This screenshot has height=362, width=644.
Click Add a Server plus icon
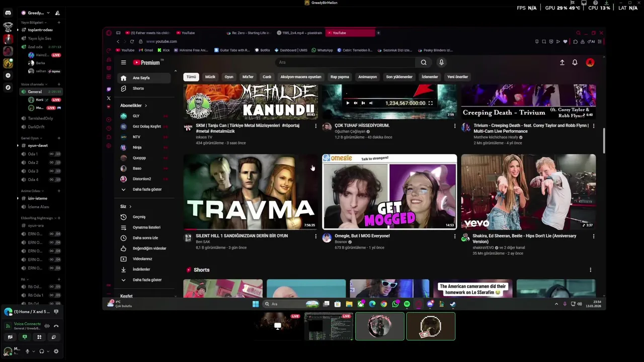pos(8,75)
